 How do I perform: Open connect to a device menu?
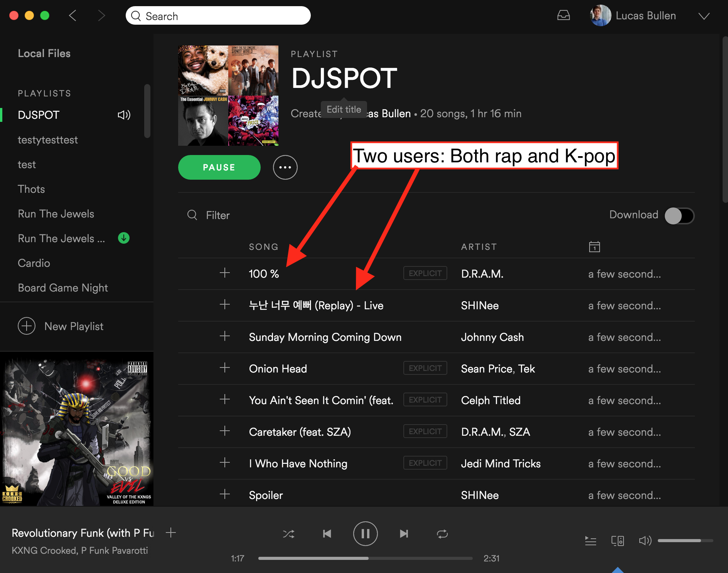(x=618, y=541)
